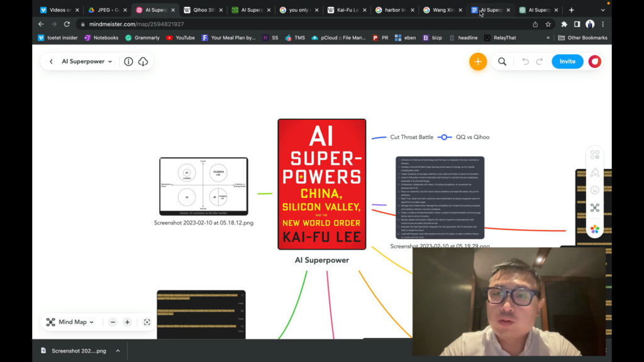Image resolution: width=644 pixels, height=362 pixels.
Task: Expand downloaded Screenshot file options caret
Action: click(118, 351)
